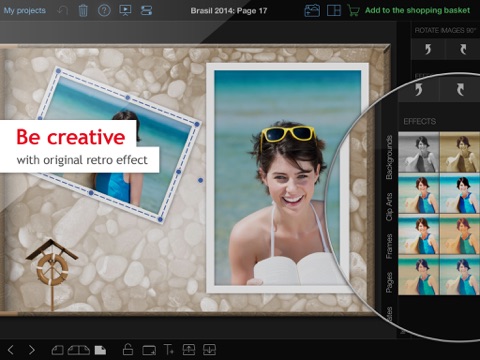Open the Pages side tab

[x=389, y=283]
